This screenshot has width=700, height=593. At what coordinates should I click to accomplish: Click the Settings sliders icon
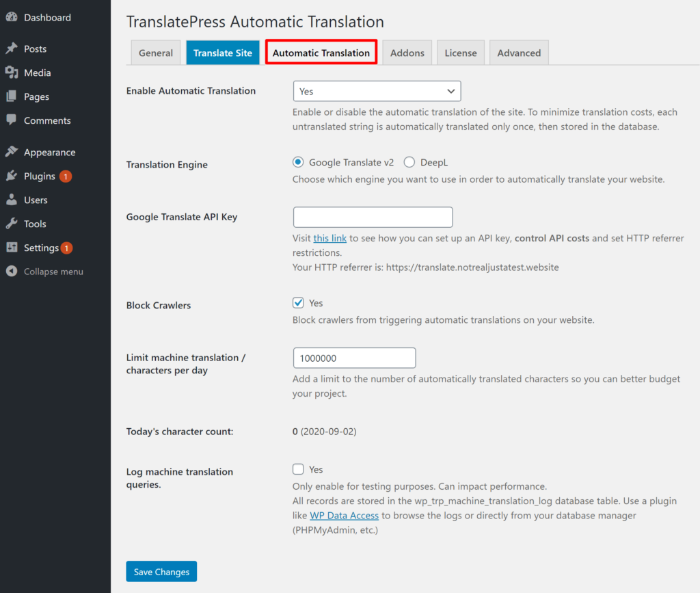click(12, 248)
